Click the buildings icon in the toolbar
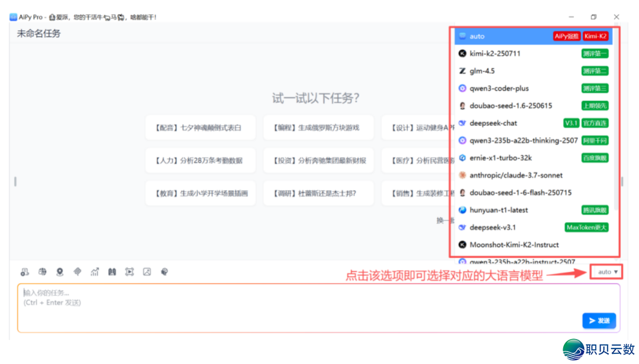Screen dimensions: 639x364 tap(112, 272)
